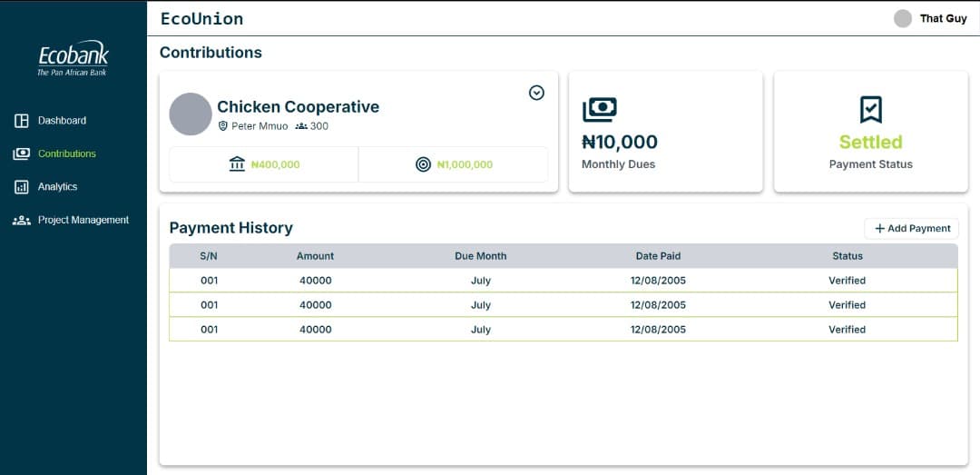Open Project Management from the sidebar
This screenshot has height=475, width=980.
pyautogui.click(x=83, y=221)
